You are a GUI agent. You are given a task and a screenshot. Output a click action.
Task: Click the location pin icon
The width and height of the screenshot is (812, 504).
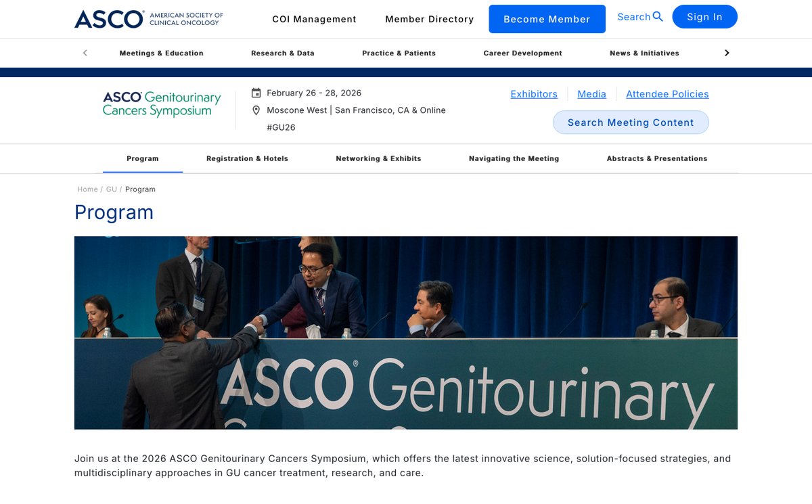[x=256, y=110]
